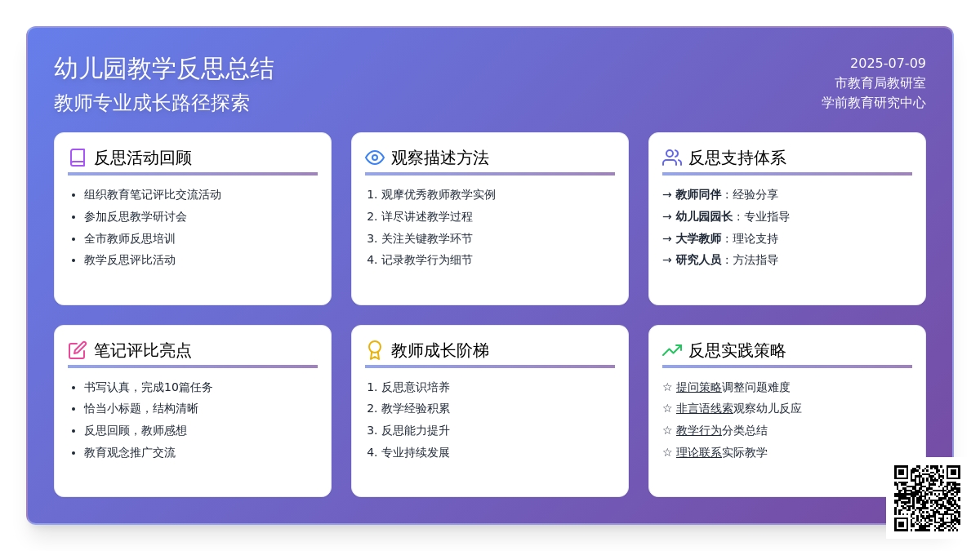The height and width of the screenshot is (551, 980).
Task: Click the card heading 反思活动回顾
Action: click(x=143, y=158)
